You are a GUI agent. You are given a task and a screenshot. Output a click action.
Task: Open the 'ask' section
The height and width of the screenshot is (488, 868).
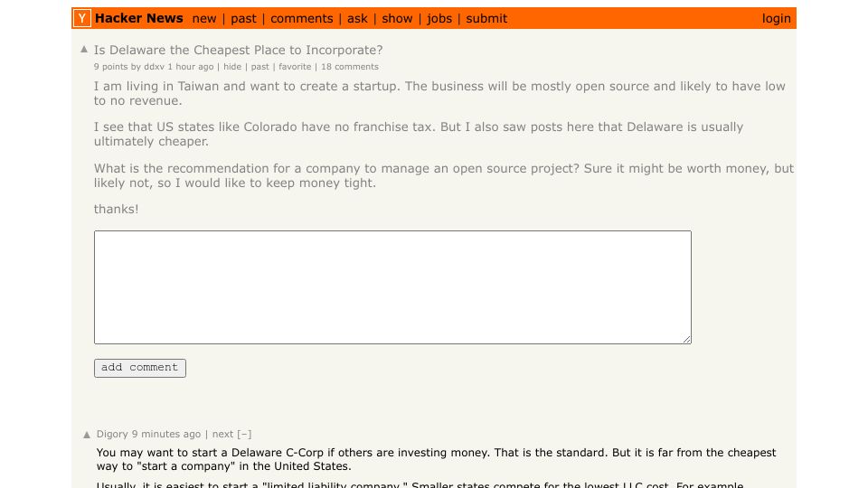point(357,19)
